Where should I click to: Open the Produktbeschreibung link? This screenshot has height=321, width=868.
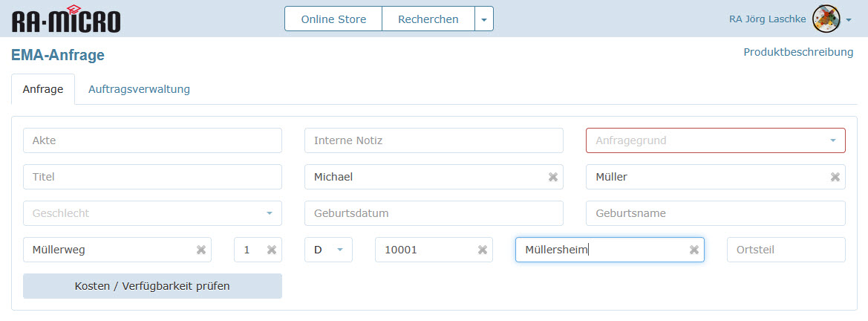[798, 52]
